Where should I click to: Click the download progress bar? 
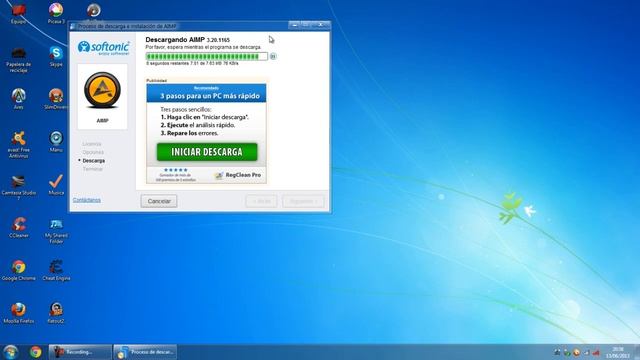pyautogui.click(x=207, y=56)
